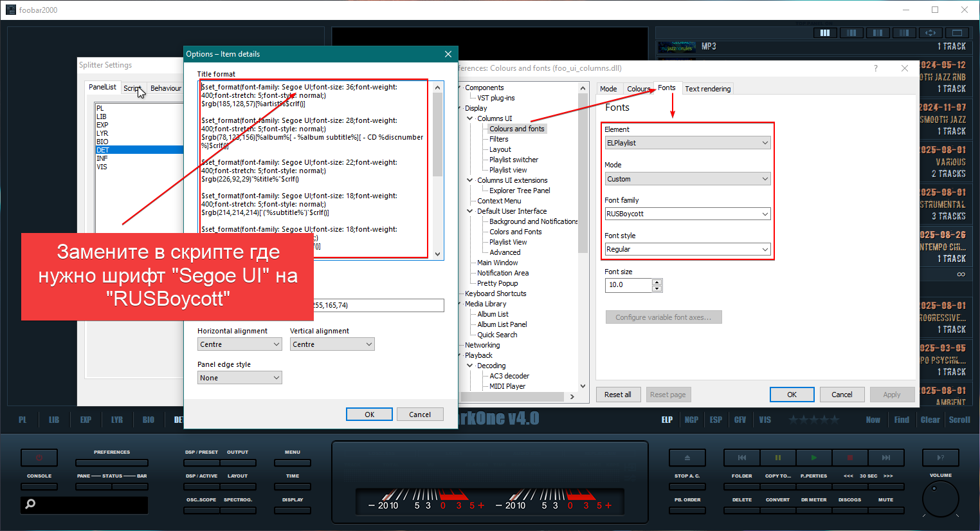This screenshot has width=980, height=531.
Task: Turn the VOLUME knob
Action: pyautogui.click(x=941, y=499)
